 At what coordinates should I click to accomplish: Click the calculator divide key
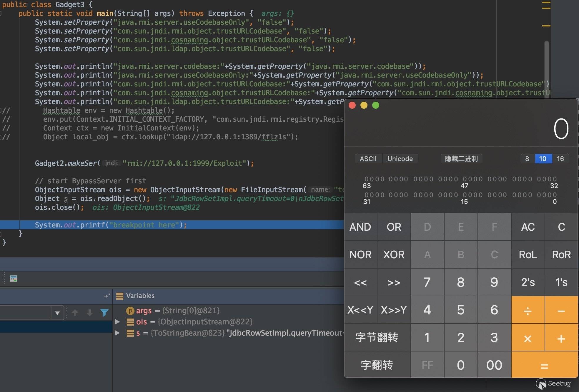[528, 310]
